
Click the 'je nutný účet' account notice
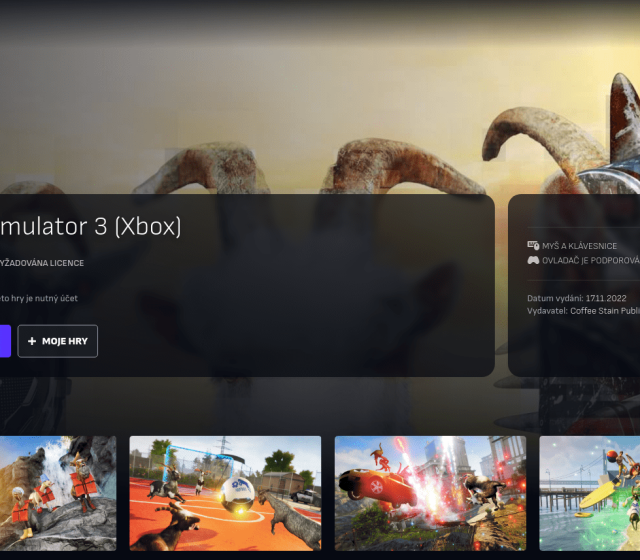[40, 298]
